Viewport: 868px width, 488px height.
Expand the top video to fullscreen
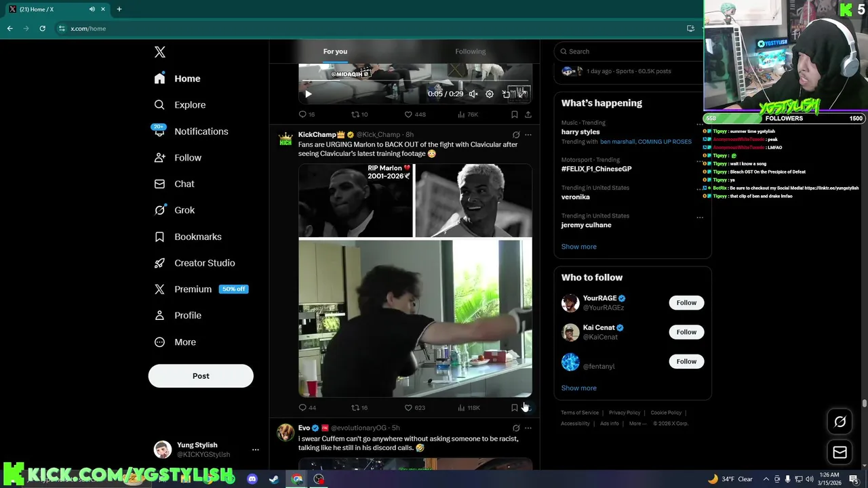coord(522,94)
